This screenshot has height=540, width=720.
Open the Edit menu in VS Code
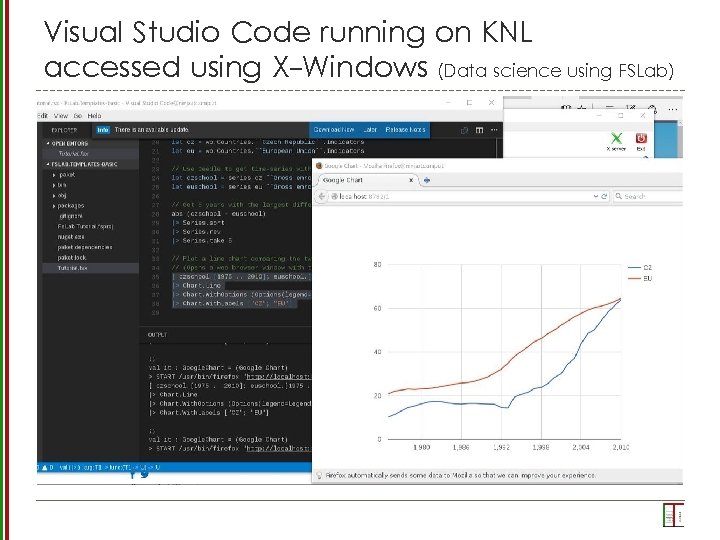click(42, 116)
